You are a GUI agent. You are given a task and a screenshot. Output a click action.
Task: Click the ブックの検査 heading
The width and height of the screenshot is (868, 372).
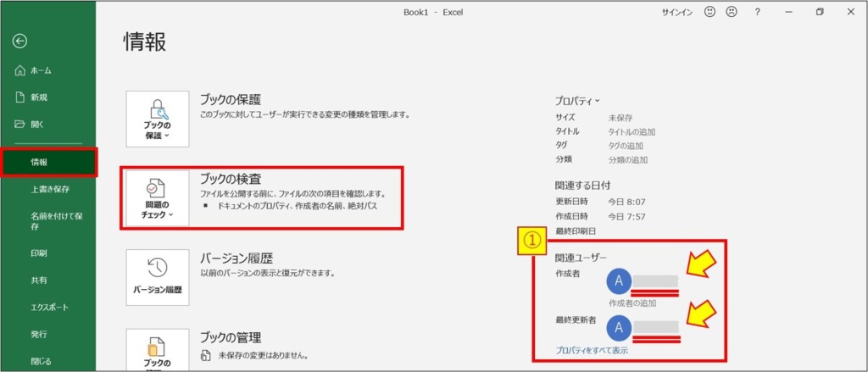click(230, 179)
